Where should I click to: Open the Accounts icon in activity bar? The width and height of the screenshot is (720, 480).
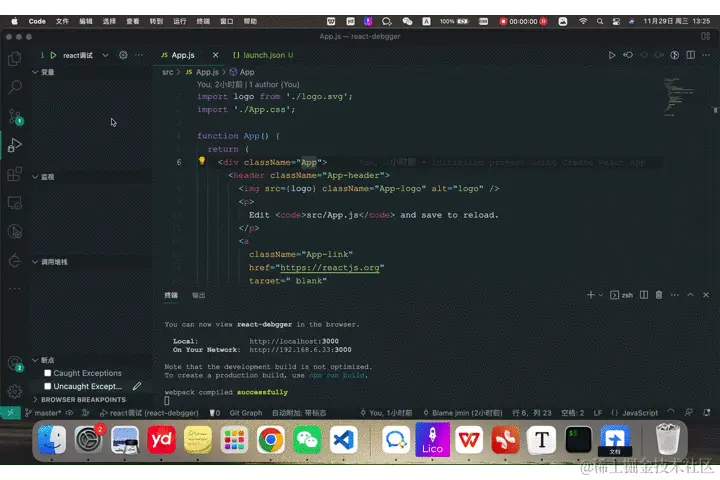[x=15, y=364]
